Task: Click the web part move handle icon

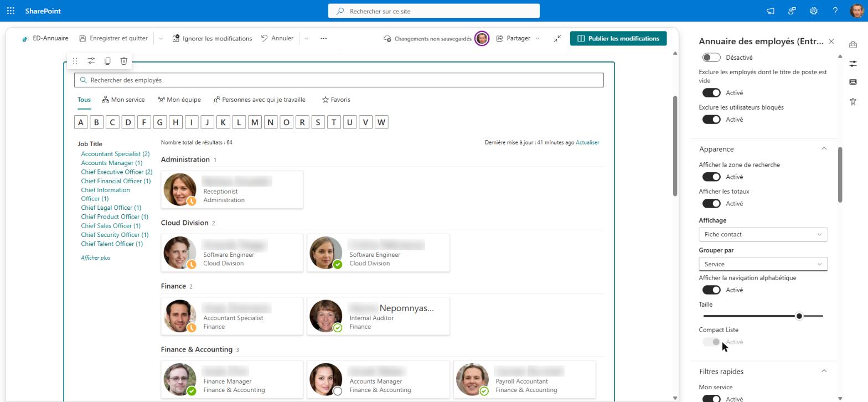Action: pos(75,61)
